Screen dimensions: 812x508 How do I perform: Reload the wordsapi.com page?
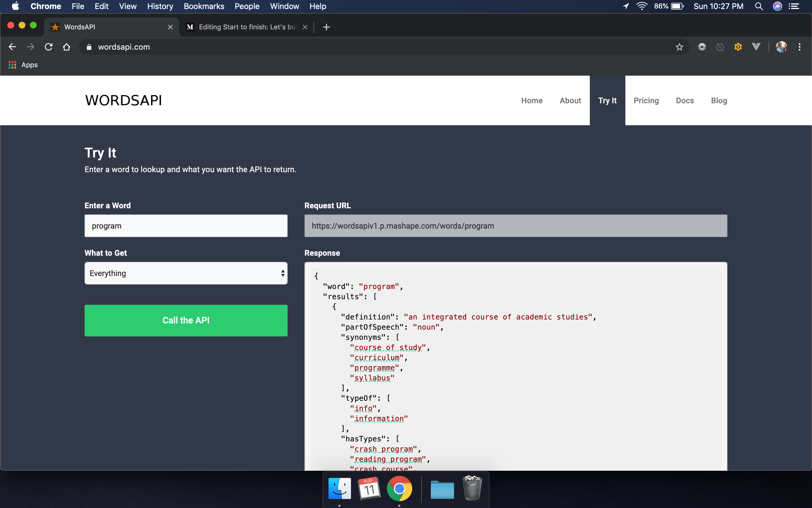point(49,47)
